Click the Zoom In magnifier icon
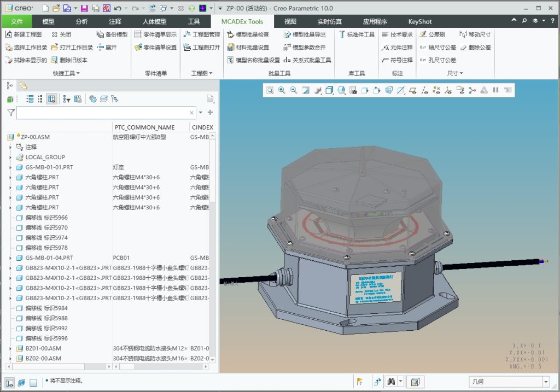Viewport: 560px width, 392px height. [282, 90]
